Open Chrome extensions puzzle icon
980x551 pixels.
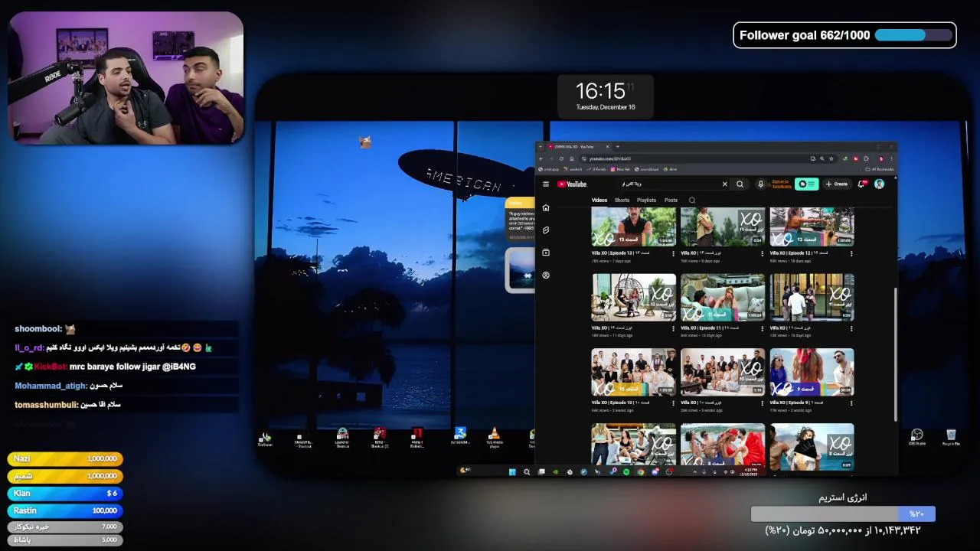[866, 158]
